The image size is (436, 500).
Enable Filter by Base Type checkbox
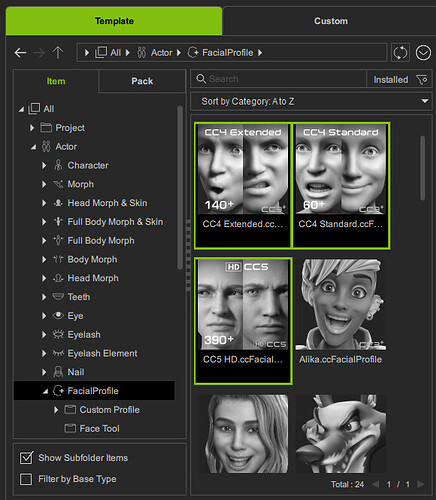[26, 479]
